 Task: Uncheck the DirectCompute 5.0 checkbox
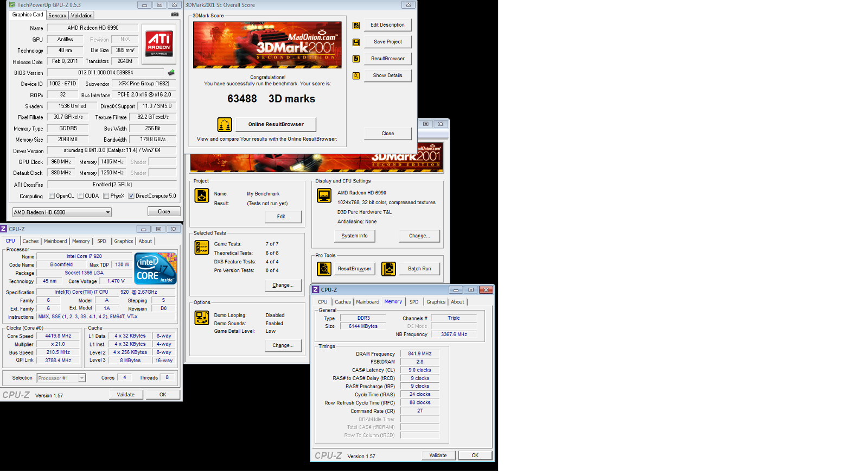click(x=131, y=196)
